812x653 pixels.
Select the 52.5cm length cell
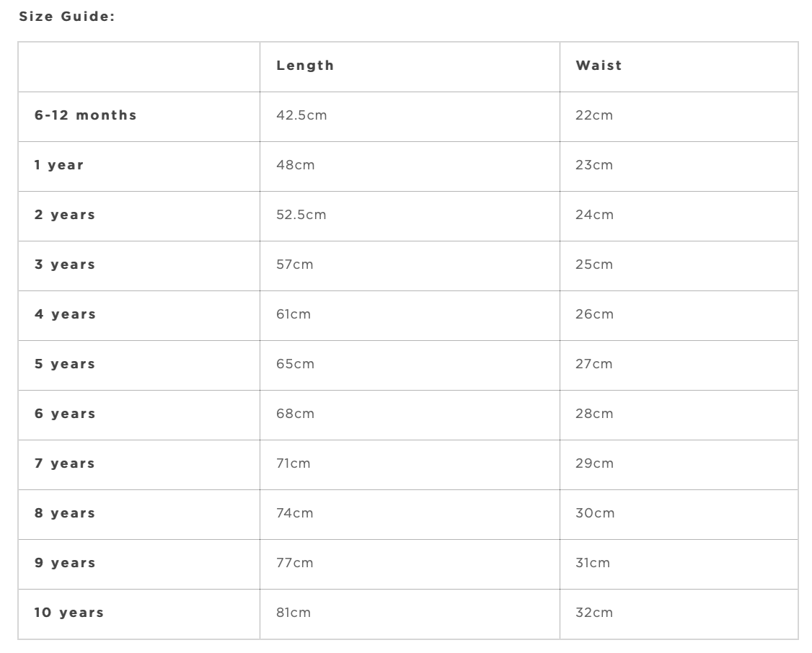pyautogui.click(x=301, y=215)
